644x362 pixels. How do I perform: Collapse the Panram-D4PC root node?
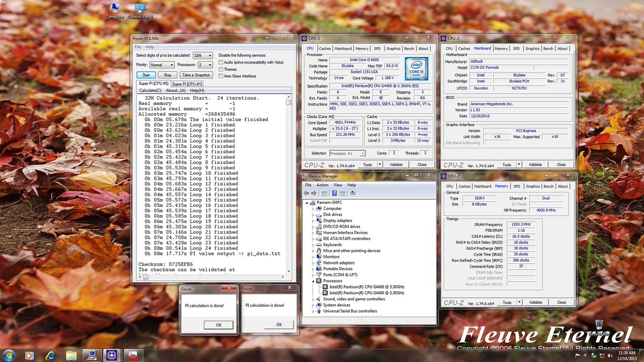pyautogui.click(x=307, y=203)
